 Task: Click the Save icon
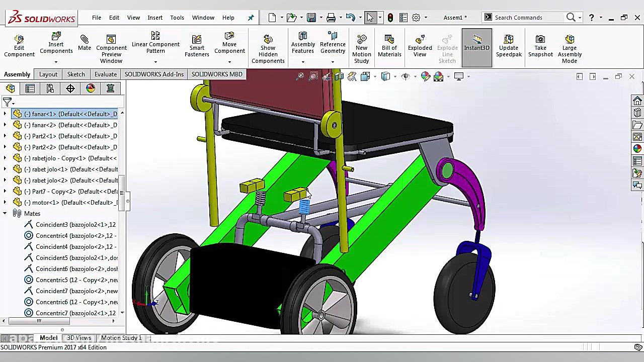point(311,18)
